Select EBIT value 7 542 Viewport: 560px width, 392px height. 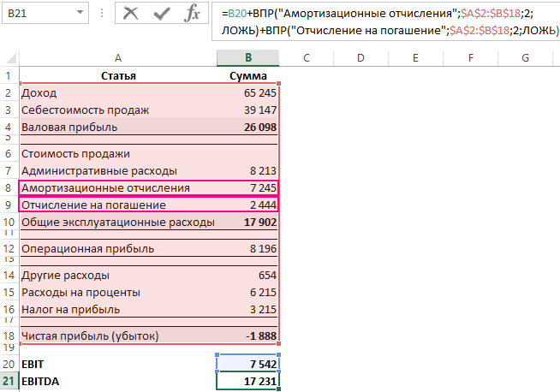pyautogui.click(x=247, y=364)
